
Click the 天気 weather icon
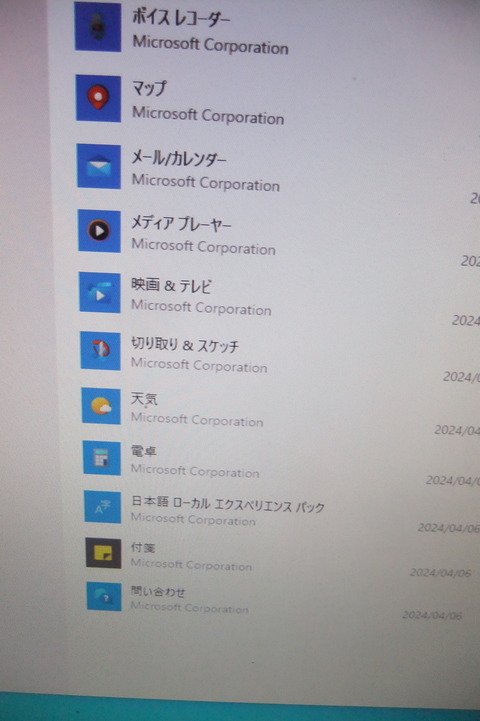[101, 406]
